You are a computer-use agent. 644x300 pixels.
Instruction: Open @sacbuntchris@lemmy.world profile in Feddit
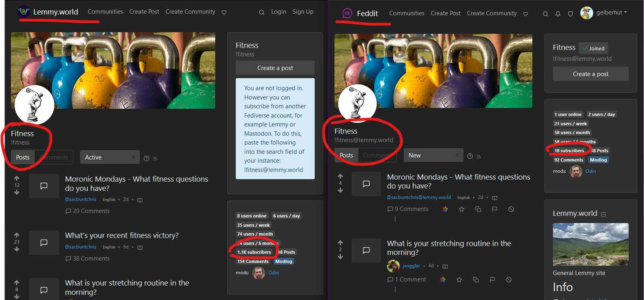click(x=419, y=197)
